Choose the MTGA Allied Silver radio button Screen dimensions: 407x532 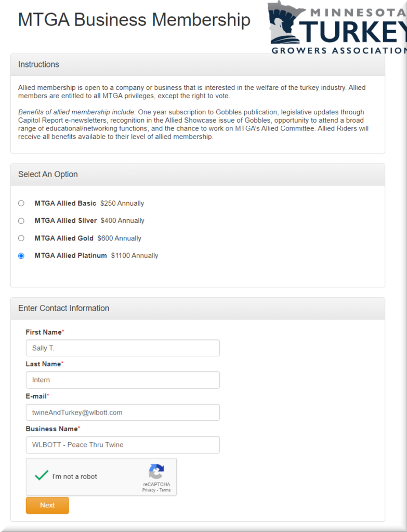coord(21,221)
